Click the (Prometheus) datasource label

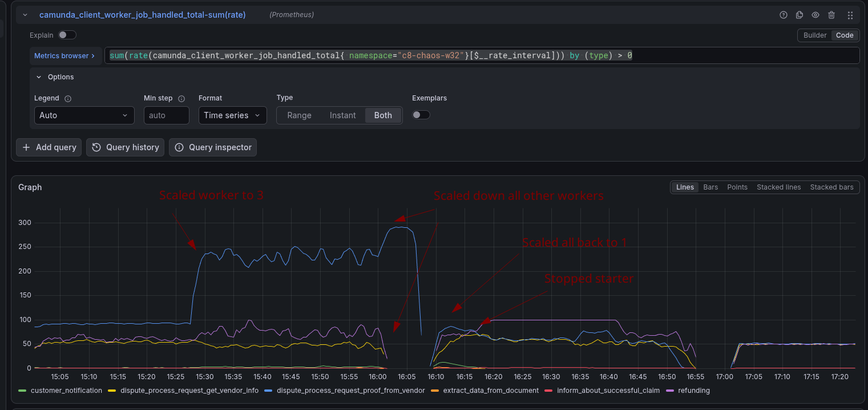(292, 15)
